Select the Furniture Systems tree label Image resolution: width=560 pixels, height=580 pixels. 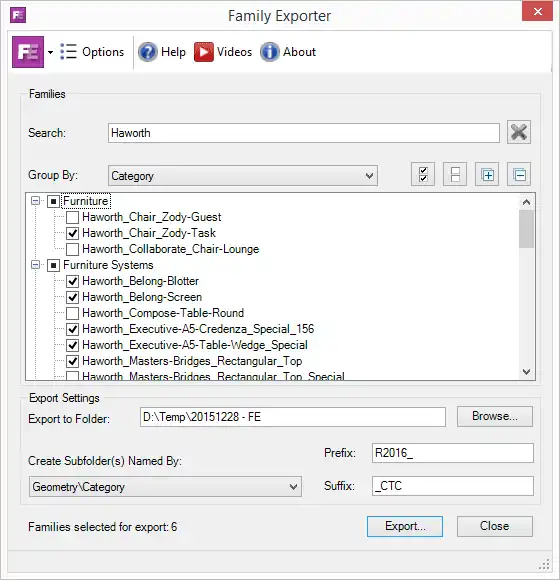point(108,265)
